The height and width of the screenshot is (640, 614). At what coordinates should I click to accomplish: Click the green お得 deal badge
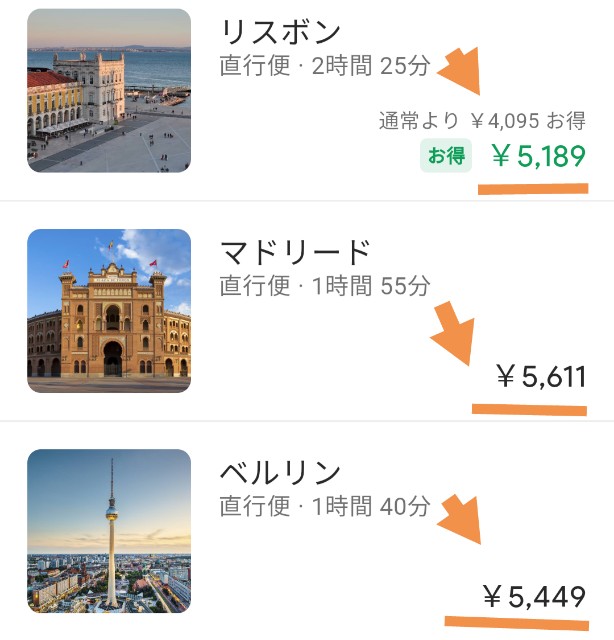tap(445, 156)
